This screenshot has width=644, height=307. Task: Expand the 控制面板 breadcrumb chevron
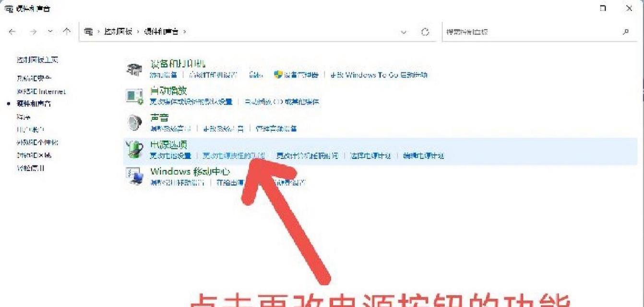pos(138,32)
